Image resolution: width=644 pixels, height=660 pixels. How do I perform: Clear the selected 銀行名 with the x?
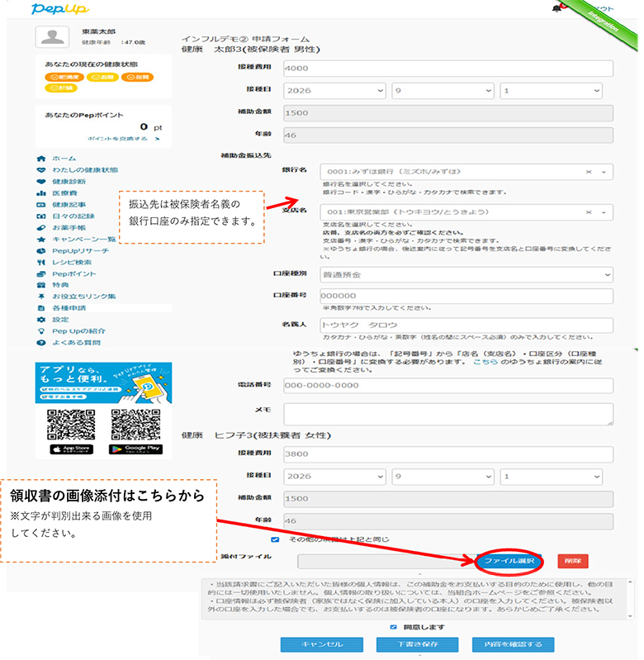click(589, 172)
